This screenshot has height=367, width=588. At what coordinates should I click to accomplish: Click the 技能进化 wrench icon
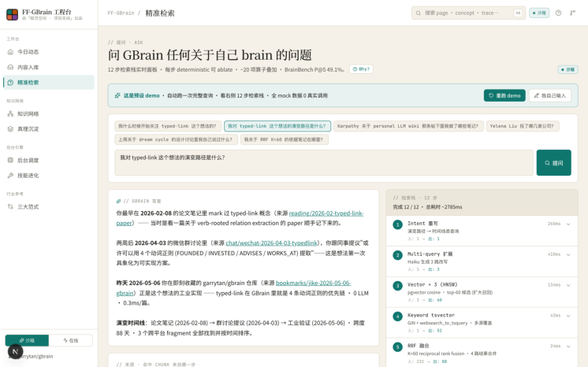(x=10, y=176)
